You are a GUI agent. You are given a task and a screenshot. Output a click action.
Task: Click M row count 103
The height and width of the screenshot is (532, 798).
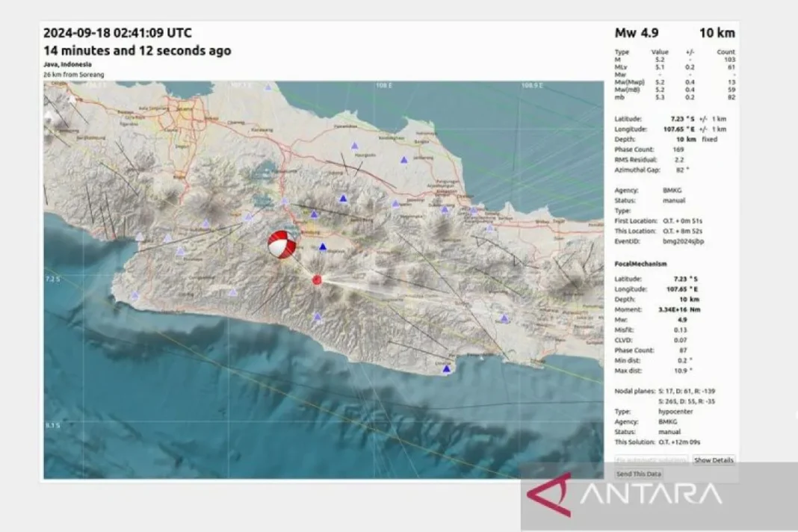pyautogui.click(x=730, y=60)
